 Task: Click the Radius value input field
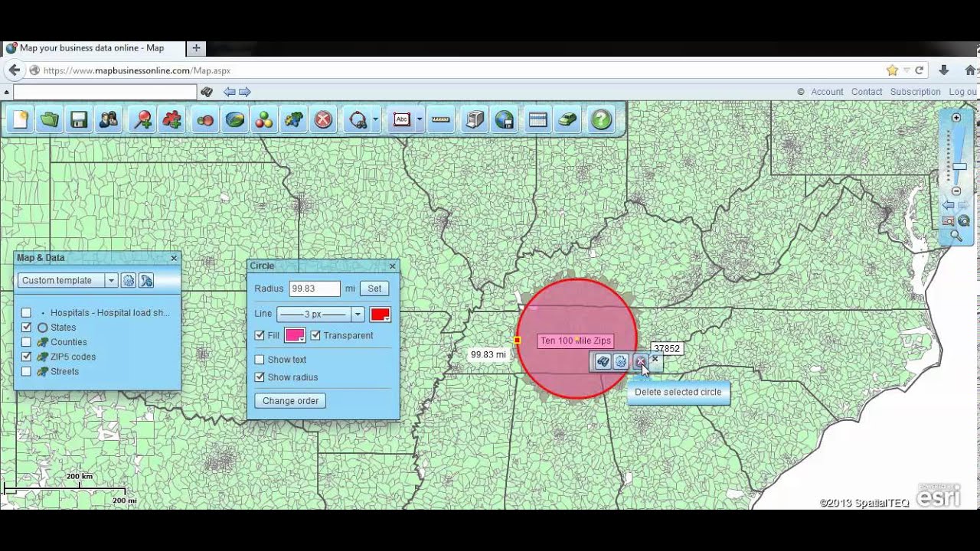coord(315,289)
